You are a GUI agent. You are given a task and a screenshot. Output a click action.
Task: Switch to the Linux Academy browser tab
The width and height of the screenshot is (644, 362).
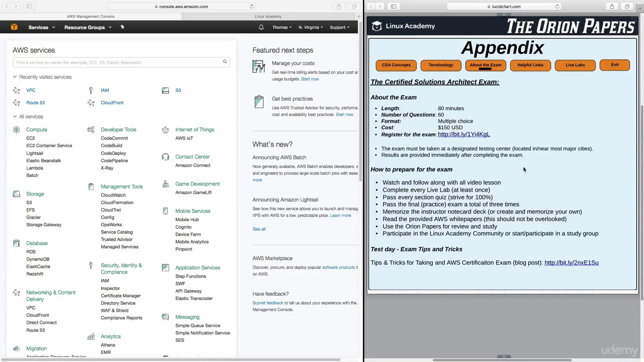(268, 16)
